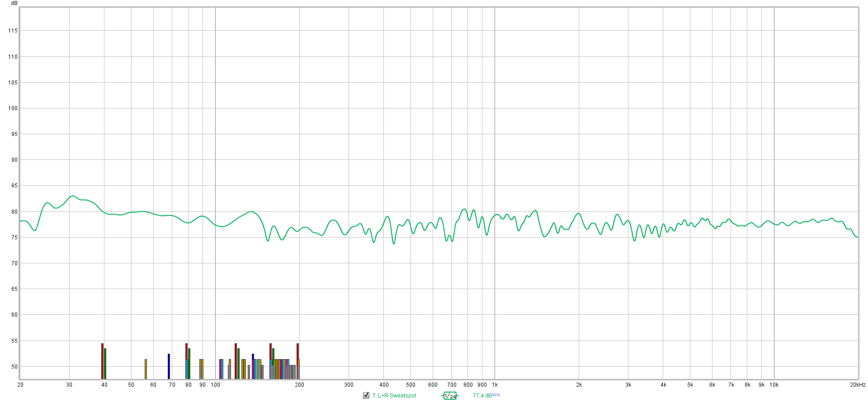This screenshot has width=868, height=402.
Task: Select the L+R Sweetspot trace name label
Action: coord(394,396)
